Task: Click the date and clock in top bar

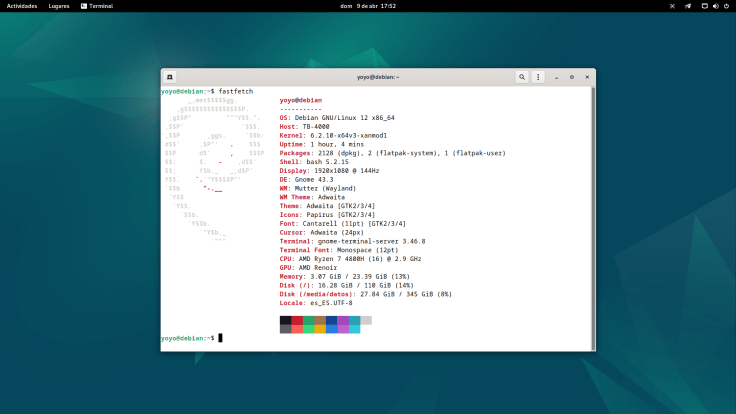Action: [x=367, y=5]
